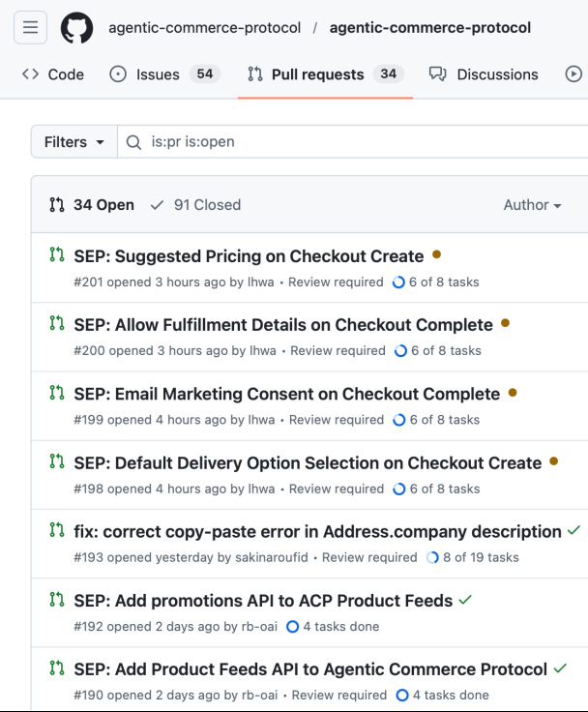The height and width of the screenshot is (712, 588).
Task: Click the checkmark icon beside 91 Closed
Action: click(157, 205)
